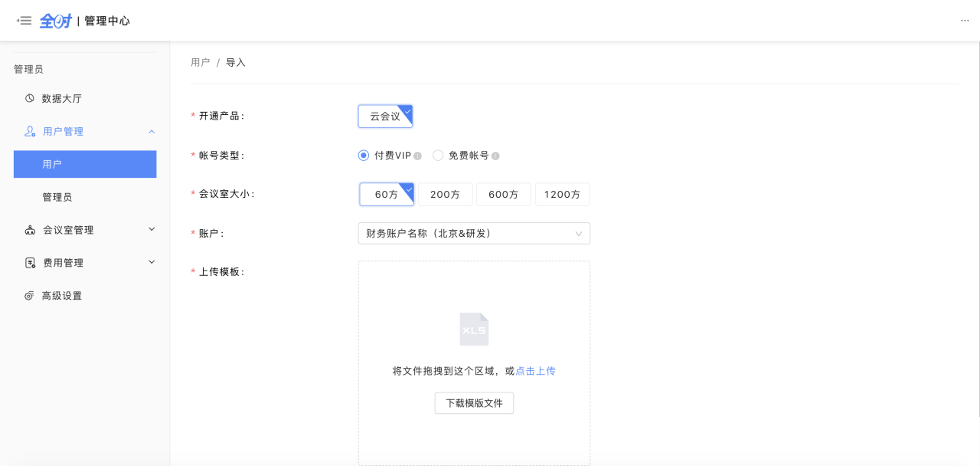
Task: Select the 免费帐号 radio button
Action: [438, 155]
